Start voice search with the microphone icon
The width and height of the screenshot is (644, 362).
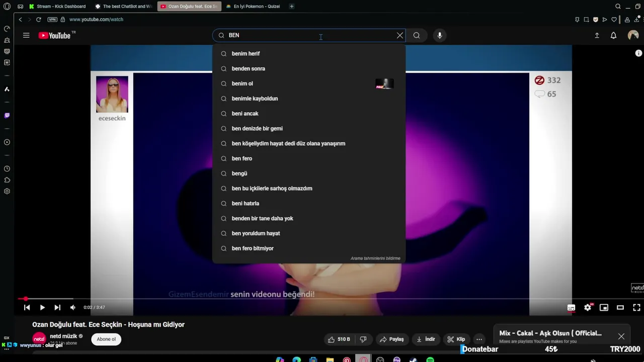(x=440, y=35)
